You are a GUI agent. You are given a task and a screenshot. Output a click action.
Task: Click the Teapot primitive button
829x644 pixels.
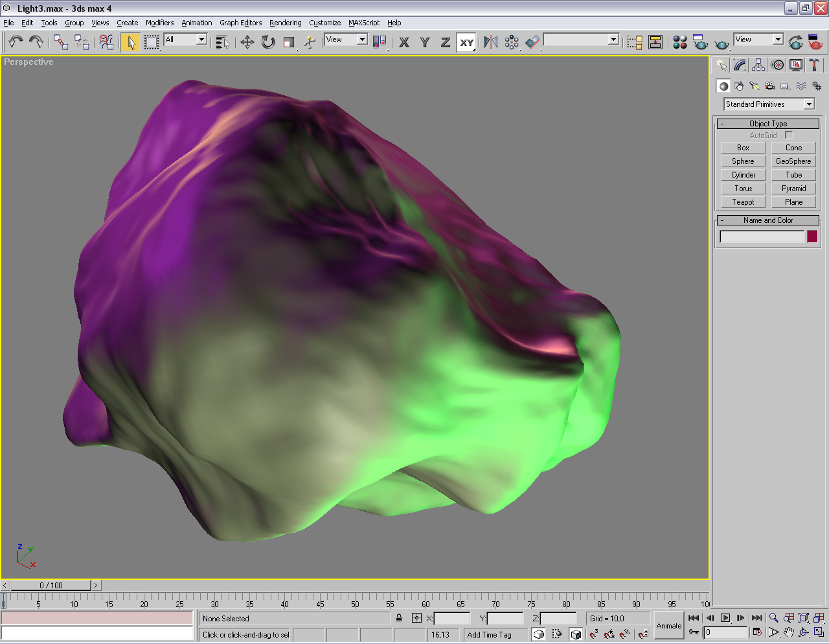pos(743,202)
